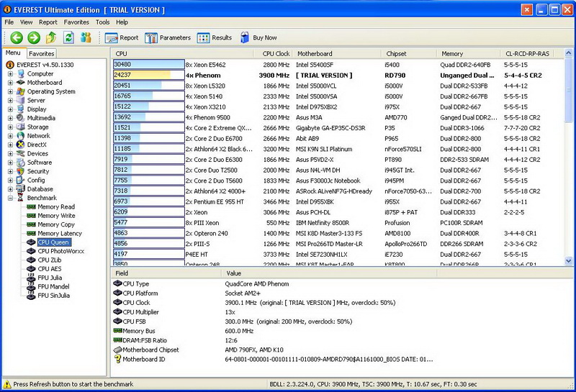Click the Benchmark hourglass icon
Image resolution: width=576 pixels, height=392 pixels.
[21, 198]
